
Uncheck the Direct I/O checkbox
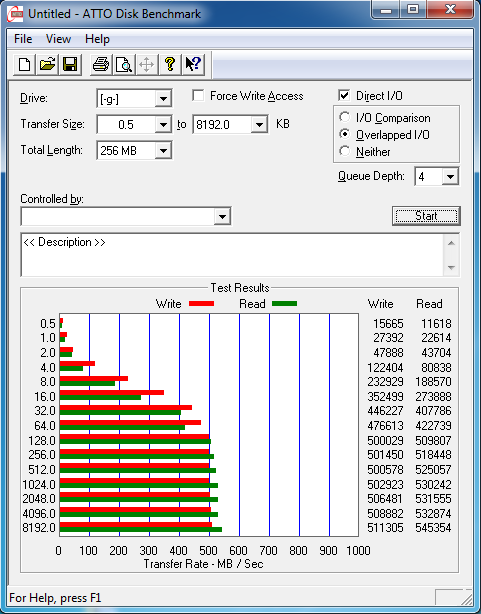344,96
